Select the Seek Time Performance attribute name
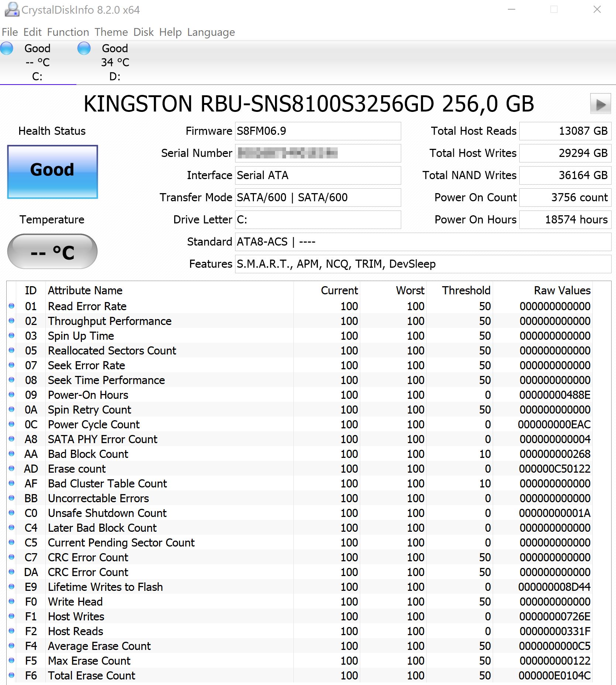 point(106,380)
